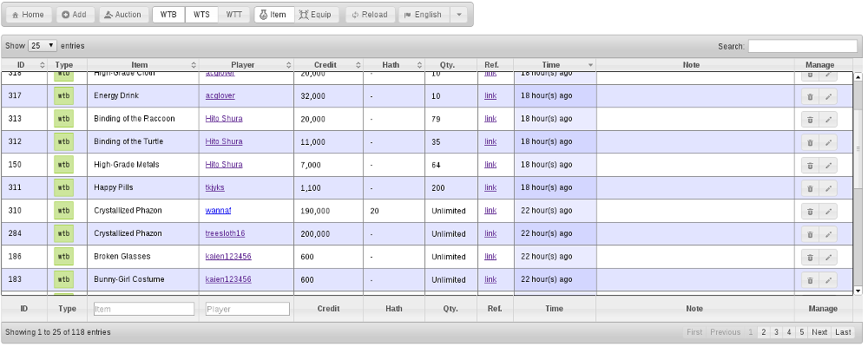Add a new entry
The image size is (868, 347).
76,15
